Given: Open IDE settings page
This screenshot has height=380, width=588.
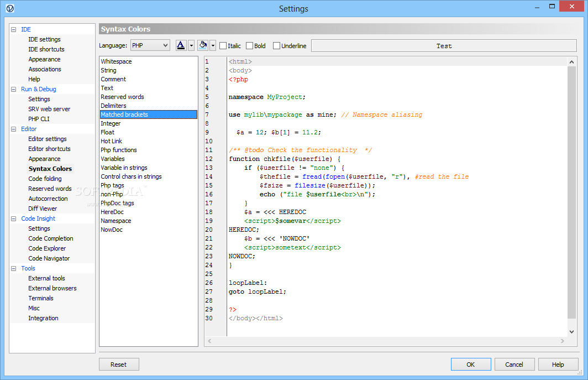Looking at the screenshot, I should point(44,39).
